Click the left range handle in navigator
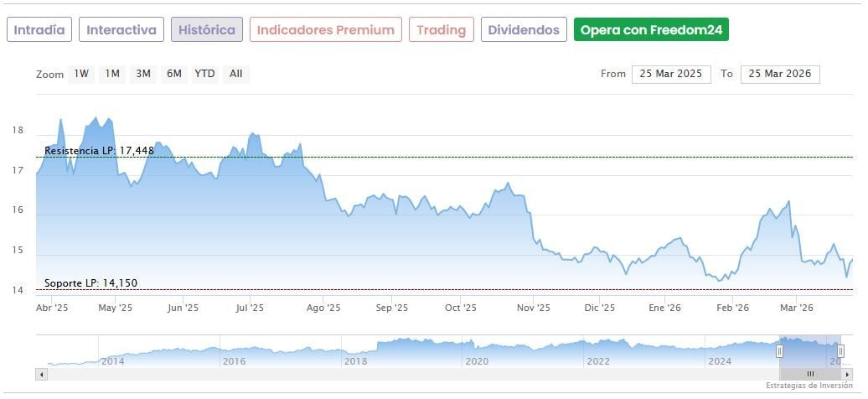This screenshot has height=399, width=868. 779,351
